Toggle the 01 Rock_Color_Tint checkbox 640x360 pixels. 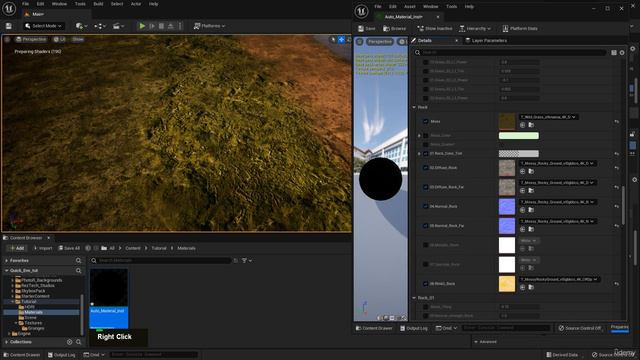[426, 153]
